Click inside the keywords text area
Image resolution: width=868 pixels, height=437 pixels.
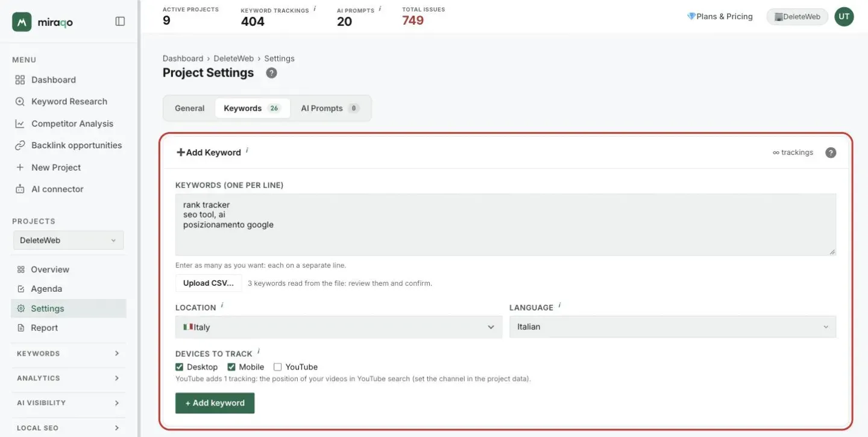coord(506,224)
